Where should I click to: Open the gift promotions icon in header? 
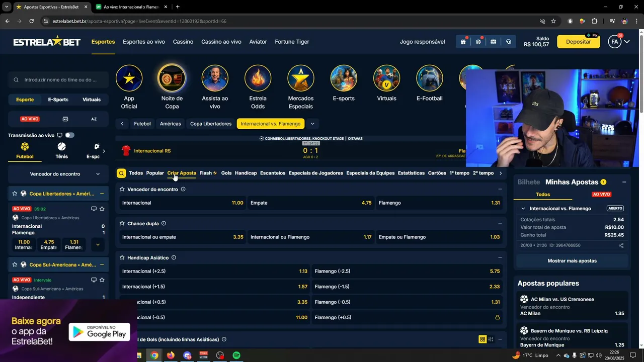pyautogui.click(x=463, y=42)
